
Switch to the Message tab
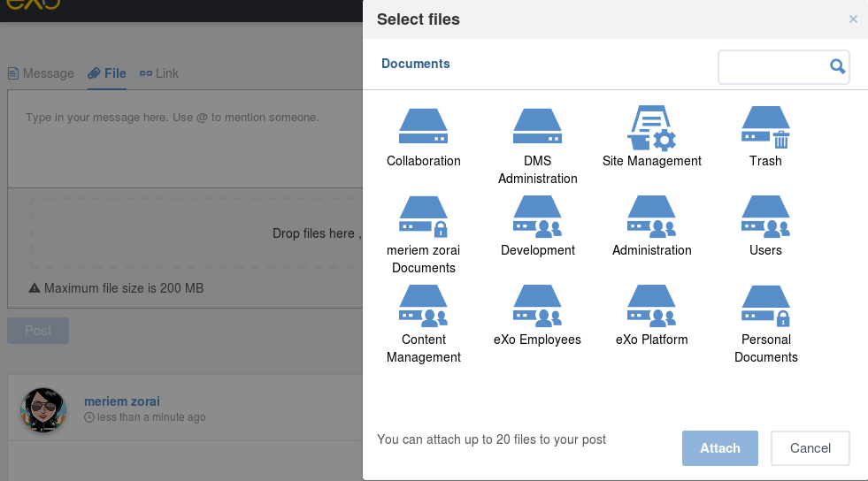[x=41, y=73]
